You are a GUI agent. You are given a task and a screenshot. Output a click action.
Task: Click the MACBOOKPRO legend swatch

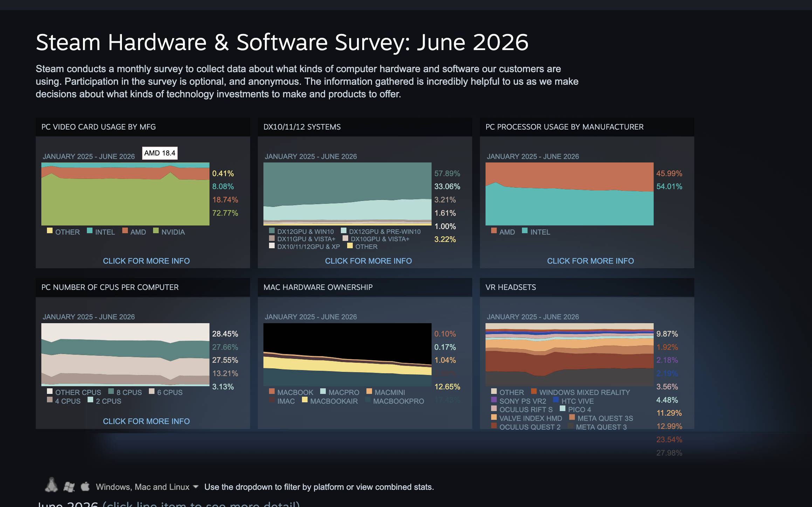(368, 400)
